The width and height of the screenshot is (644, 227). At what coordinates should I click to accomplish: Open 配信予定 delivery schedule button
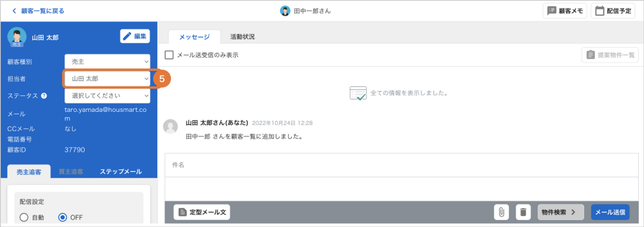coord(613,11)
